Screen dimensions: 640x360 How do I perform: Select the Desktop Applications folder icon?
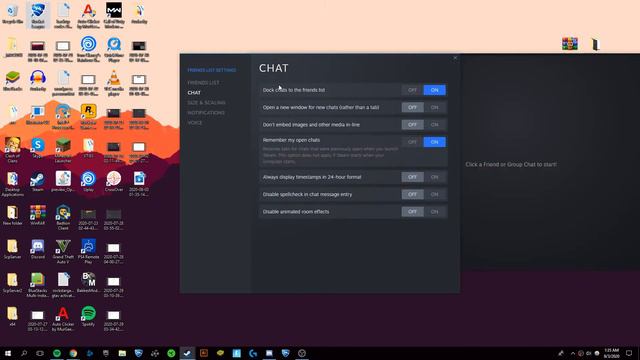tap(13, 184)
